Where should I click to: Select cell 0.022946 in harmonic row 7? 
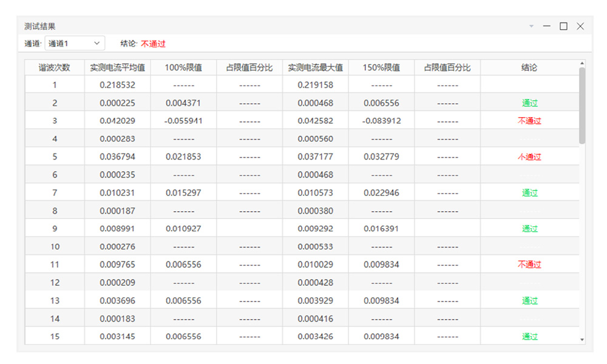point(381,193)
